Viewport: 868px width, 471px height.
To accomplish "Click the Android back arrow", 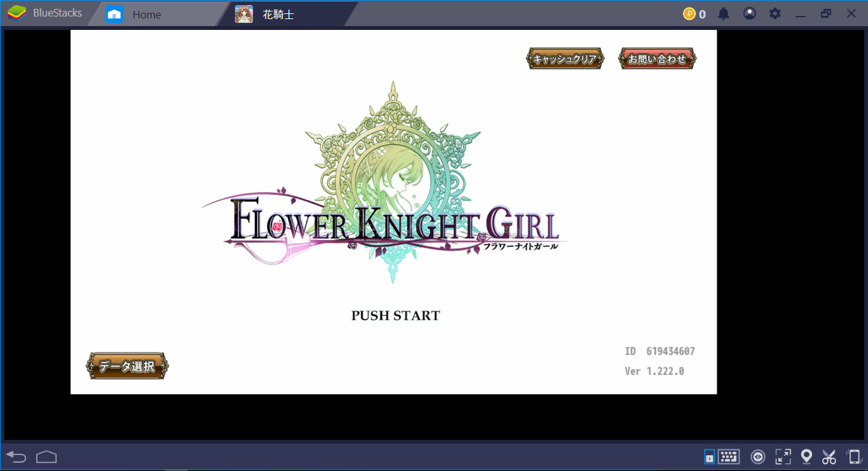I will [x=17, y=456].
